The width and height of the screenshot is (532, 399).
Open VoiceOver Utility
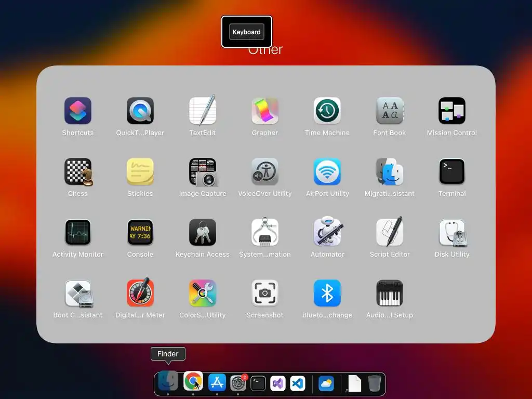click(265, 171)
